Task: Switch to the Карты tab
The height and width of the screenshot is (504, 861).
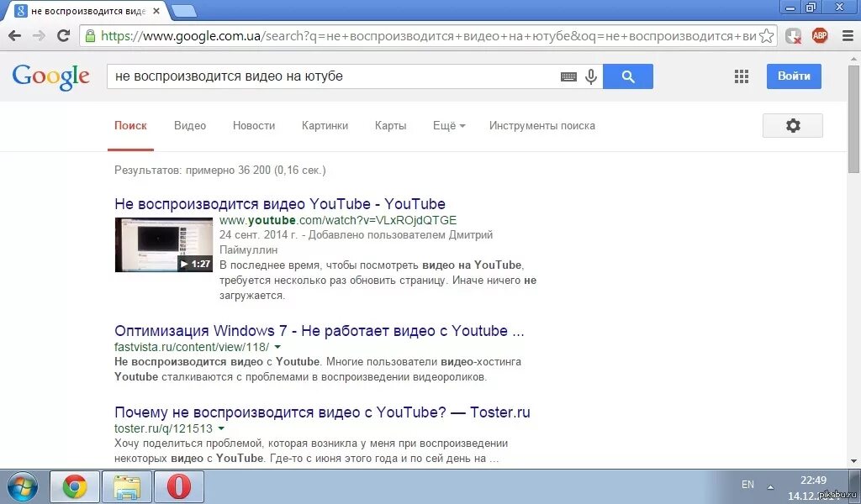Action: click(x=390, y=126)
